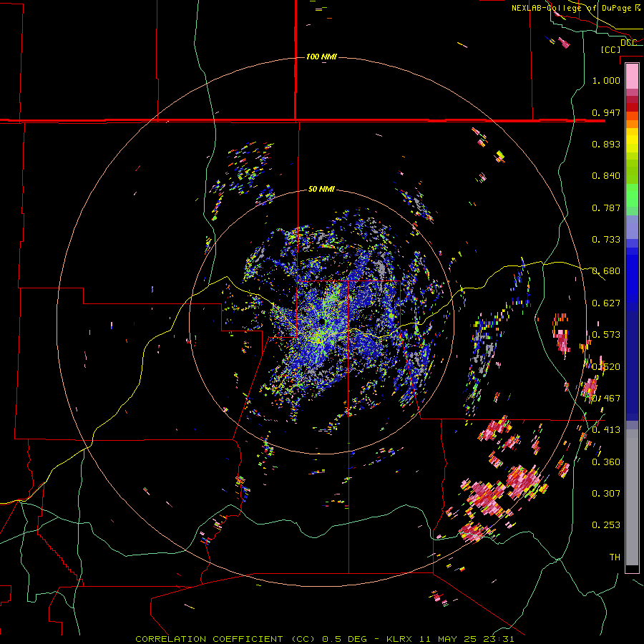Pick the light pink segment of color bar
Screen dimensions: 644x644
pos(632,77)
